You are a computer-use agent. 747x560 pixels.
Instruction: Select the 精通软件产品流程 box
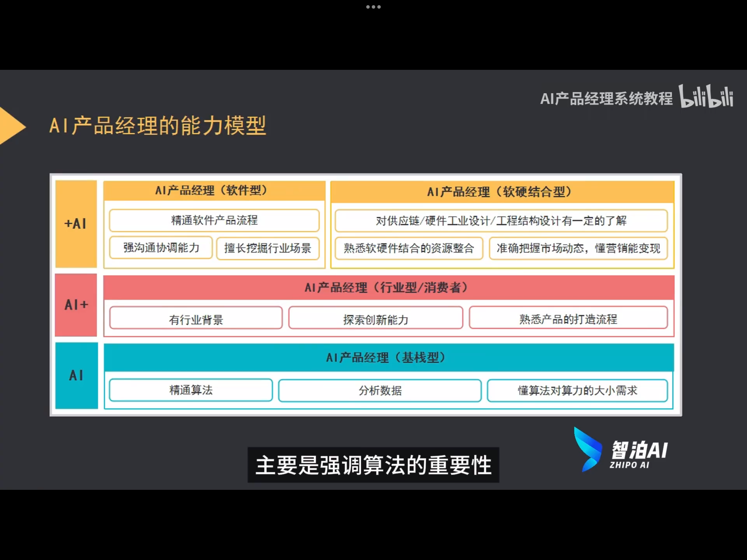pyautogui.click(x=214, y=220)
